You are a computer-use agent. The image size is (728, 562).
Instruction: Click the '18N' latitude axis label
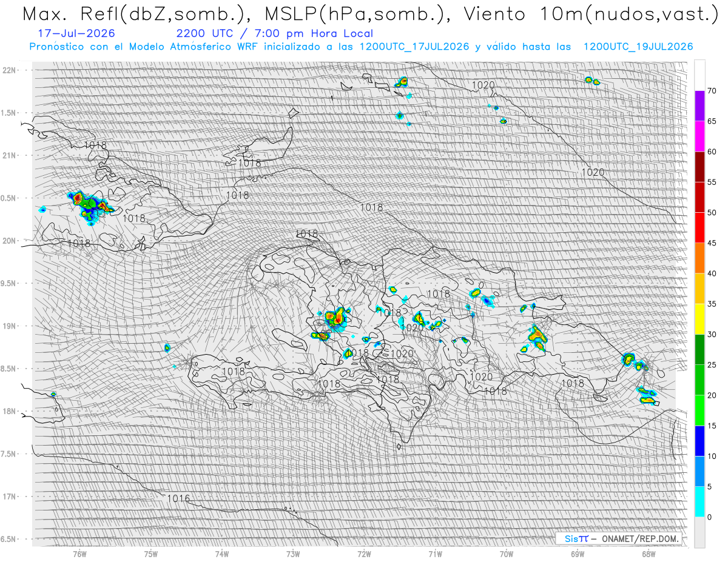(9, 412)
